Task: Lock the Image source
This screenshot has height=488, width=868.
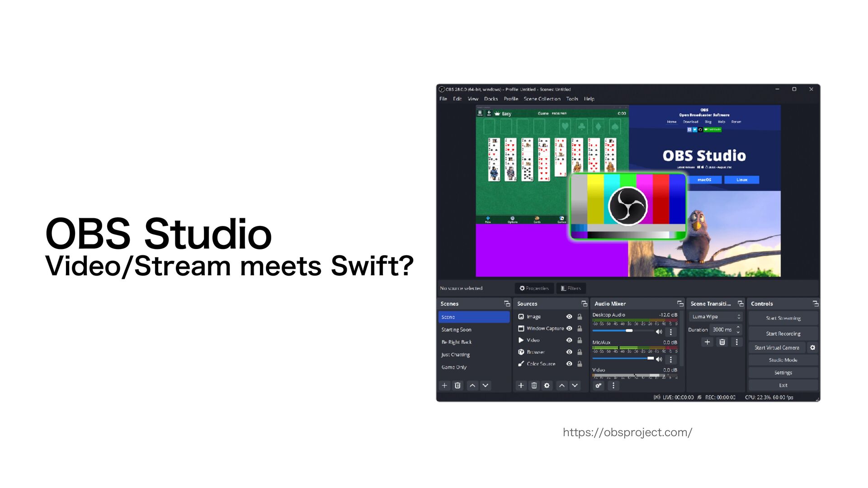Action: pyautogui.click(x=580, y=317)
